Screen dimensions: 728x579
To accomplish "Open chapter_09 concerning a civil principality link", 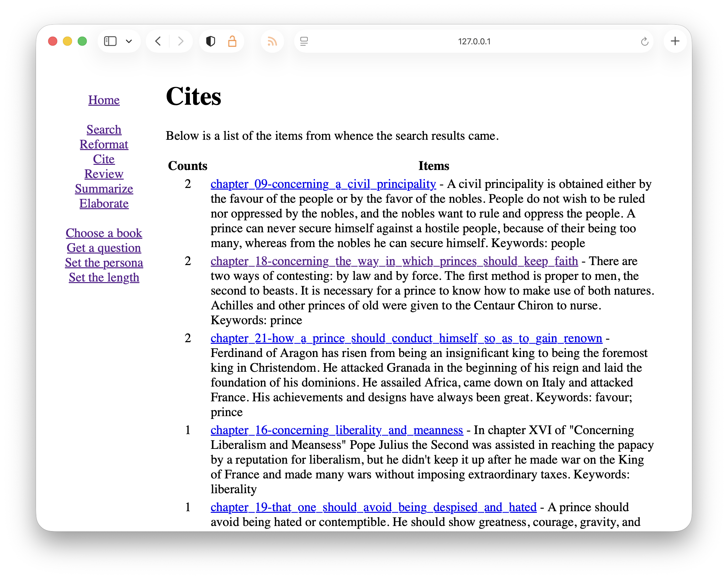I will (323, 184).
